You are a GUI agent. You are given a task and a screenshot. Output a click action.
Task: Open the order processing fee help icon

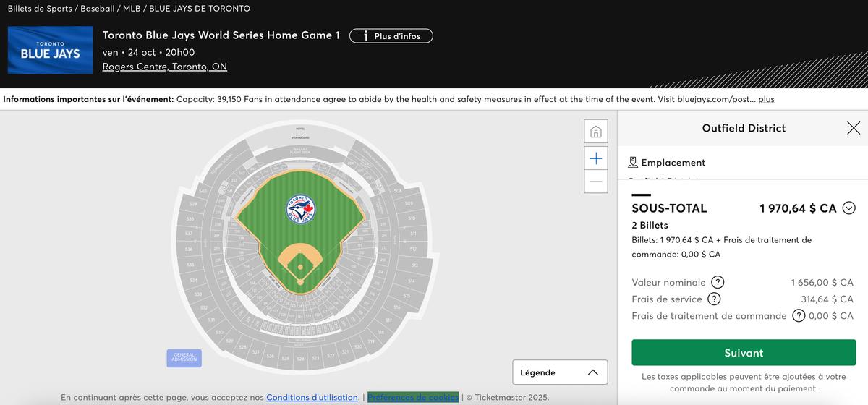pos(799,316)
